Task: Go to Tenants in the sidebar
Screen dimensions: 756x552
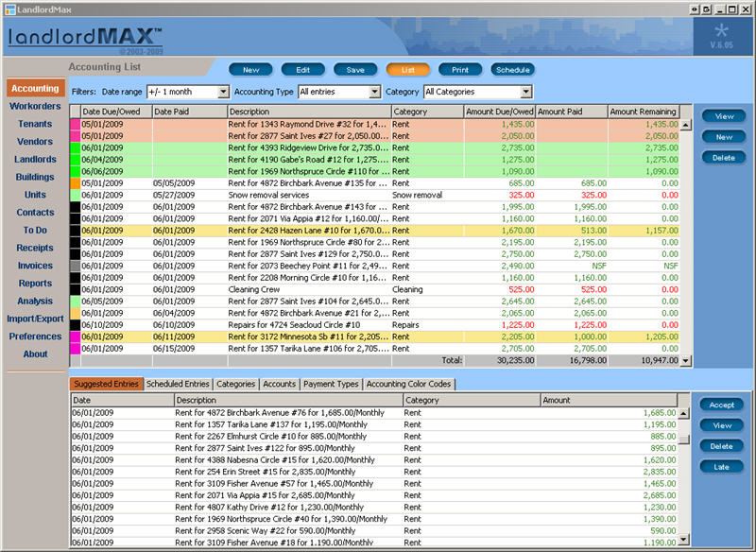Action: click(x=35, y=124)
